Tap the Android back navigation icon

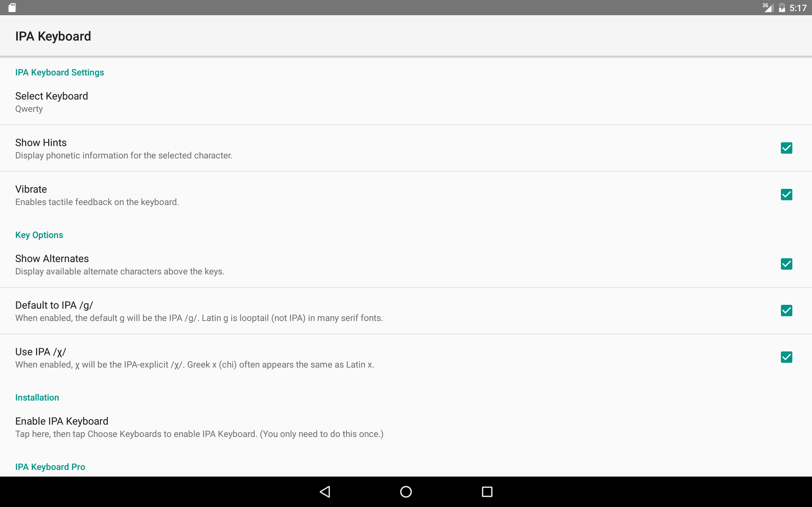tap(325, 491)
